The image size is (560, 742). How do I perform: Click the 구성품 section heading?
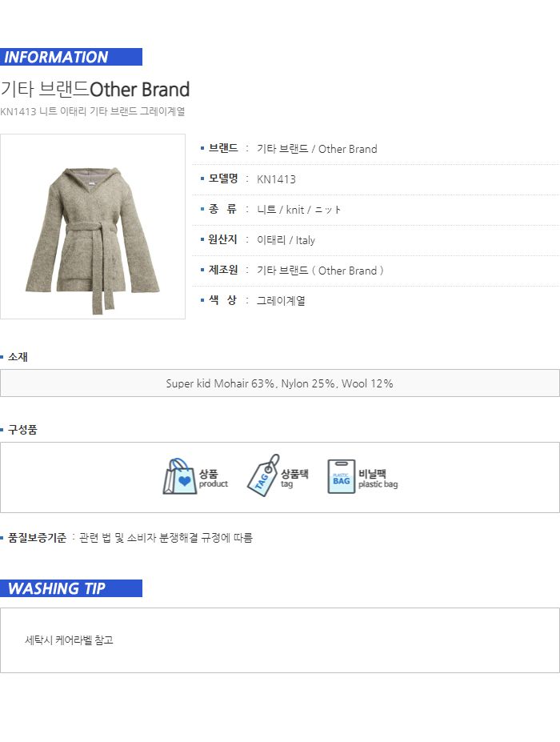coord(22,430)
